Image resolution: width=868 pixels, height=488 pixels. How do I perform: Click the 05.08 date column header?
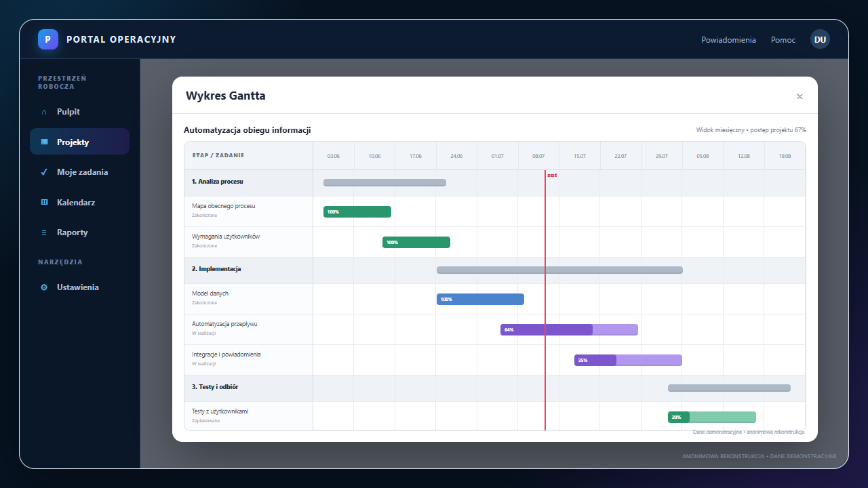coord(703,156)
